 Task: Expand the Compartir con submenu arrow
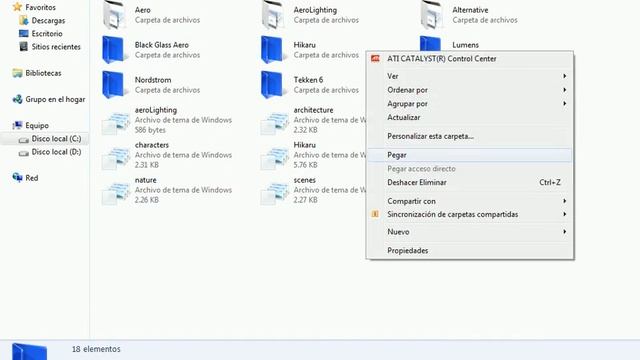pyautogui.click(x=564, y=201)
